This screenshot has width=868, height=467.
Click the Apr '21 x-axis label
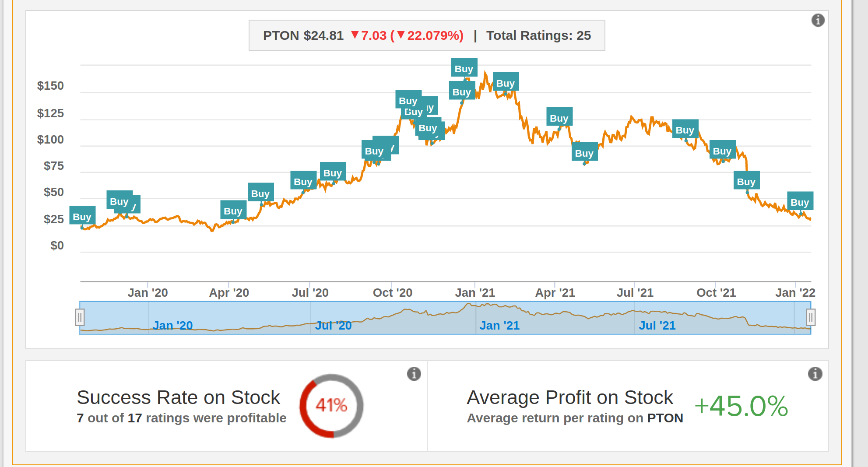(x=555, y=292)
